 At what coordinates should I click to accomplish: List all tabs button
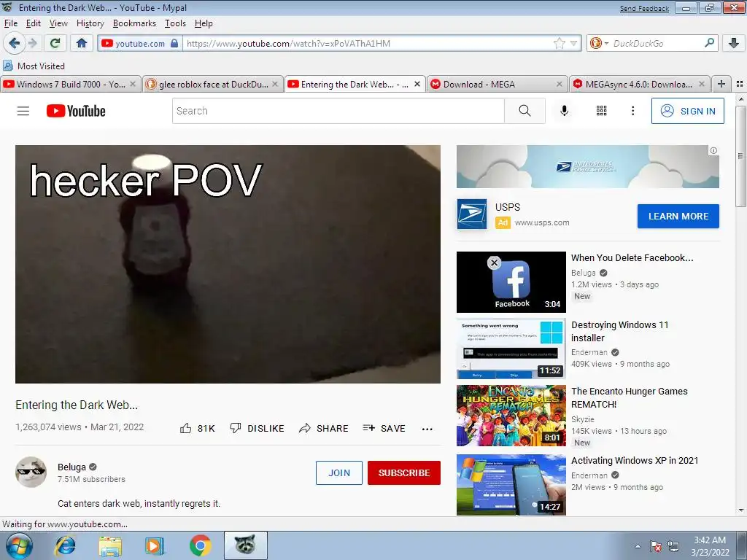click(740, 84)
